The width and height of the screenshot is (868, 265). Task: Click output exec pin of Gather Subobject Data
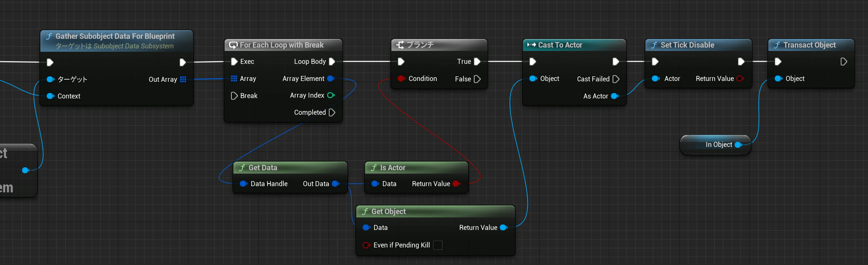click(183, 62)
